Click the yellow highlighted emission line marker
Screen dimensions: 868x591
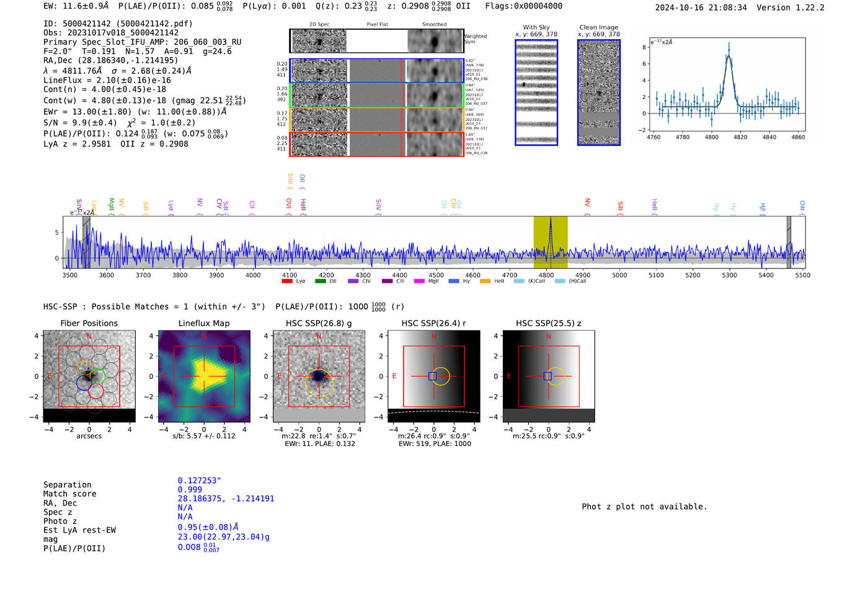[551, 242]
